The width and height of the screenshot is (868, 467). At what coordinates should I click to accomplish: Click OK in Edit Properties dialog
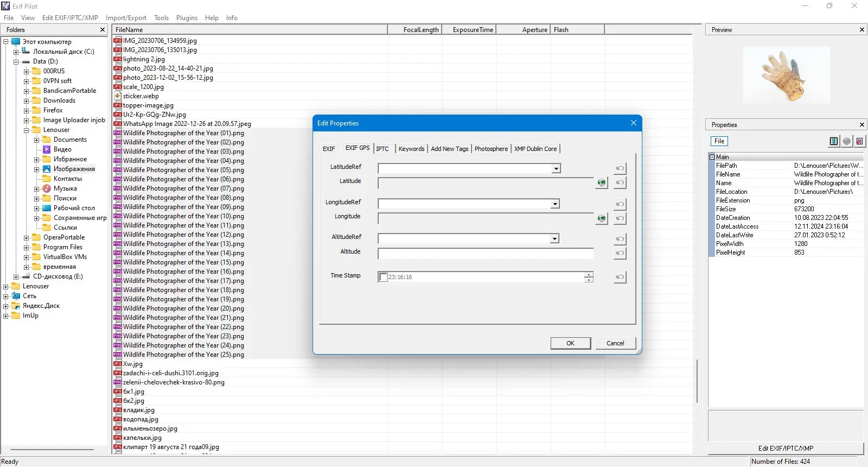[x=570, y=343]
